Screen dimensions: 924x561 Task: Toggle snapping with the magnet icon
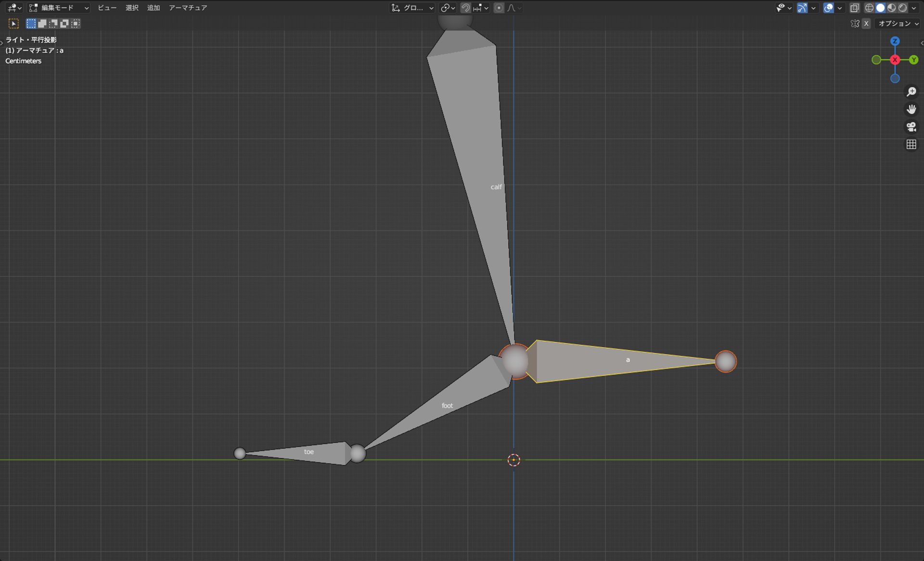(466, 8)
